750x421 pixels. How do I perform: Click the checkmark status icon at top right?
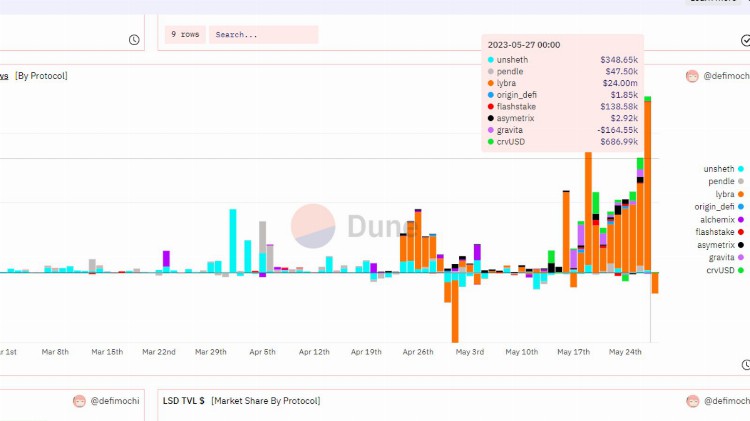click(741, 40)
